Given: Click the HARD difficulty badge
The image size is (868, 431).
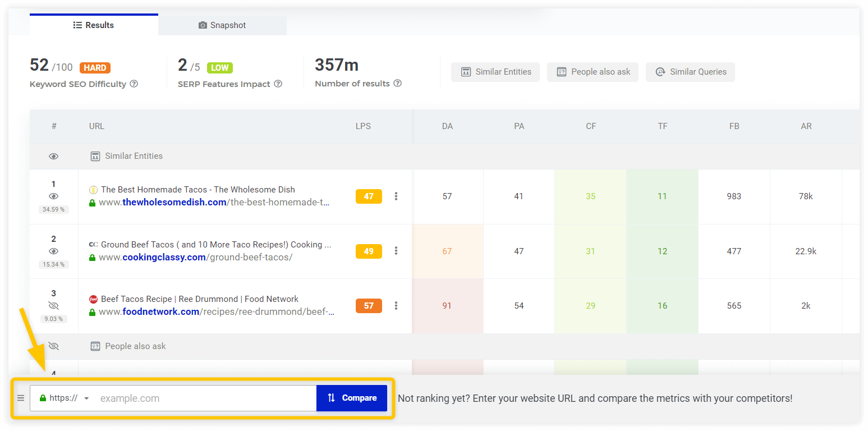Looking at the screenshot, I should (95, 68).
